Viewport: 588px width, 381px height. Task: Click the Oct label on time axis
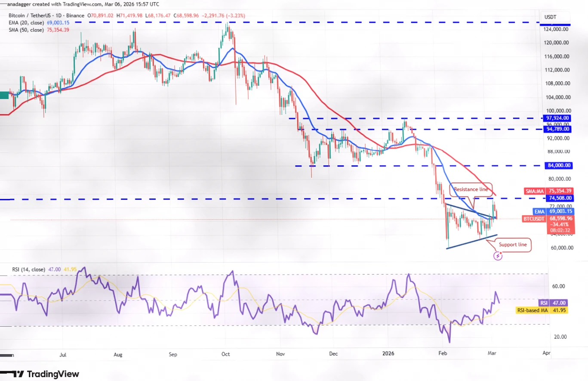pyautogui.click(x=226, y=353)
